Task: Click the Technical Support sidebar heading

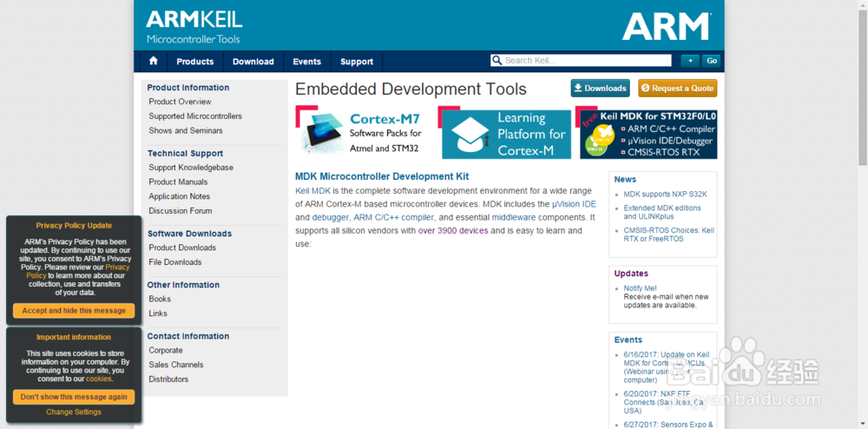Action: coord(185,154)
